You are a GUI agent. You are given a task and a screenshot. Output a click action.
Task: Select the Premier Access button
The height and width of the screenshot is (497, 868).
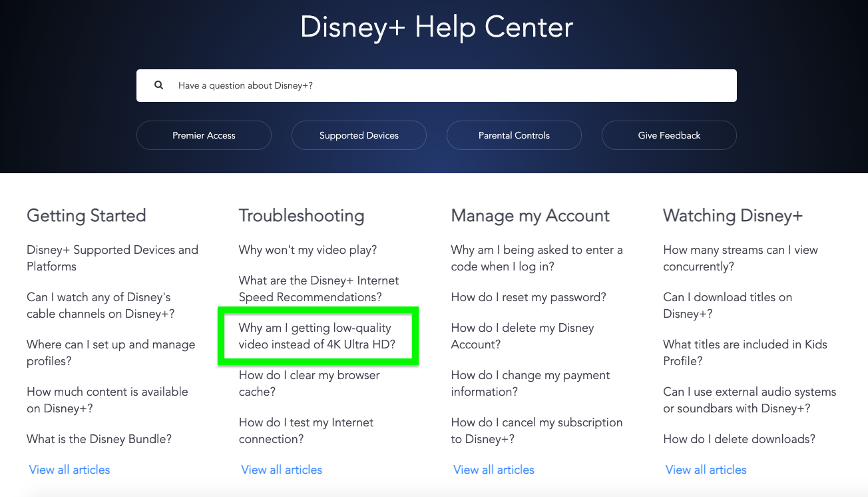point(204,135)
